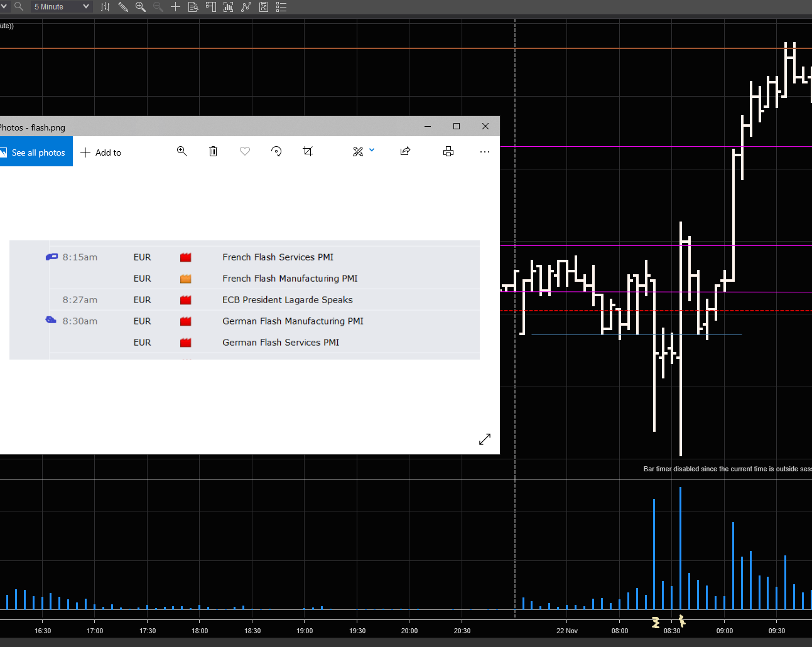Click the red impact folder icon for French Services PMI
812x647 pixels.
[x=186, y=257]
